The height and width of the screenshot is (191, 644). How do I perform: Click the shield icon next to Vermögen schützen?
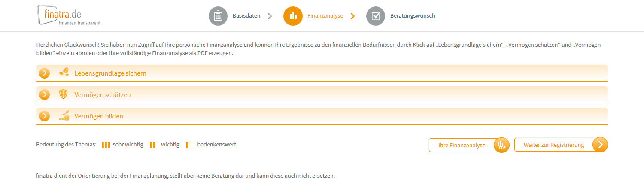click(x=64, y=94)
